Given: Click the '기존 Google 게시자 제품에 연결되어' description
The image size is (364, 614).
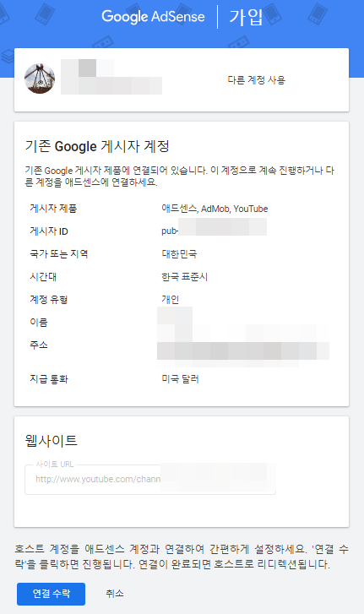Looking at the screenshot, I should [180, 177].
